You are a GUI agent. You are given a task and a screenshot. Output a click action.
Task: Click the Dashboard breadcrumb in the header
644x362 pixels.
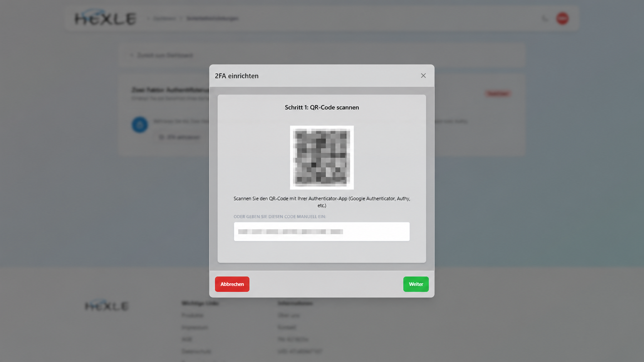pos(164,18)
